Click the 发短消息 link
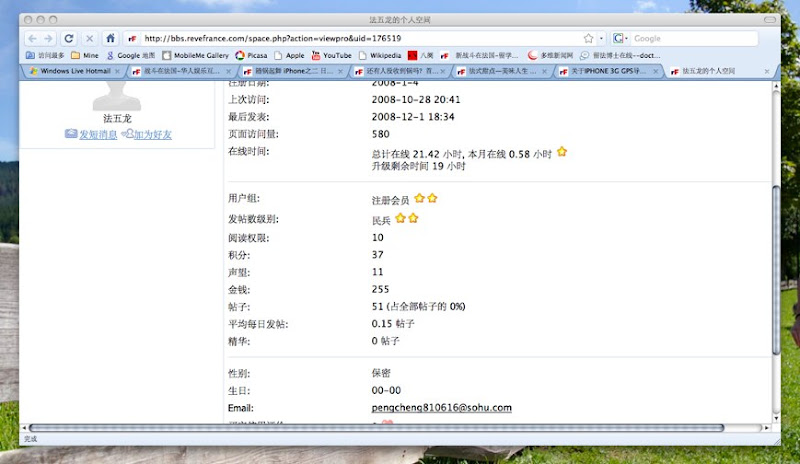 [98, 134]
